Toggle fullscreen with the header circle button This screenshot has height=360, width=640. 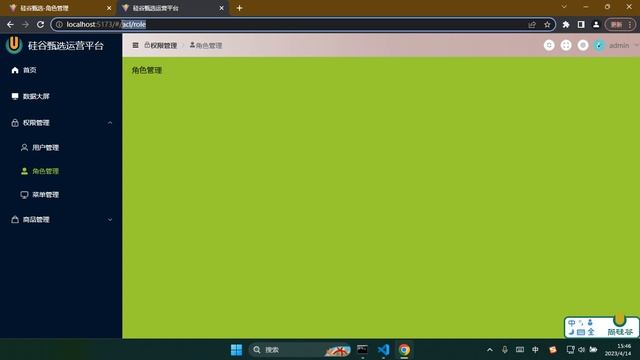(x=566, y=45)
